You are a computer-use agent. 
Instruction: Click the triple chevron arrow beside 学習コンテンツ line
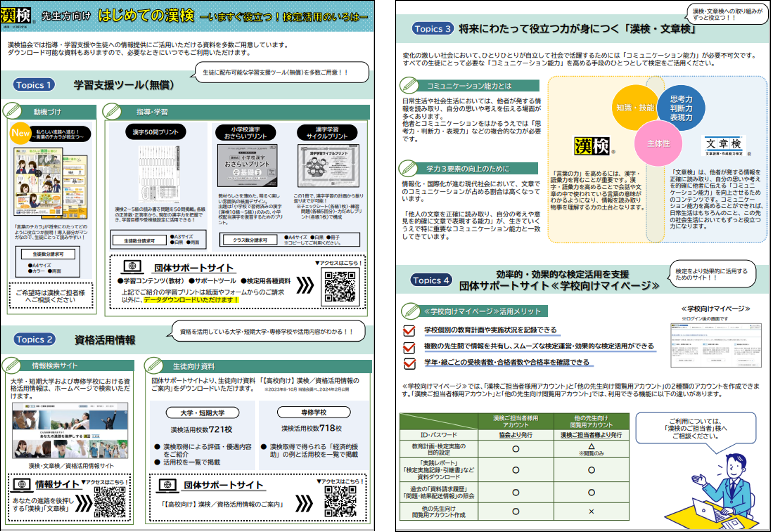[305, 285]
